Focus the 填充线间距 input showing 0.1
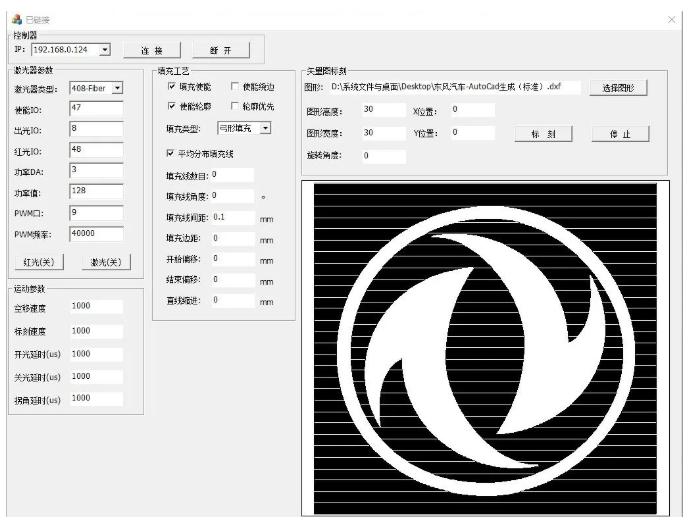The image size is (690, 526). click(x=233, y=217)
